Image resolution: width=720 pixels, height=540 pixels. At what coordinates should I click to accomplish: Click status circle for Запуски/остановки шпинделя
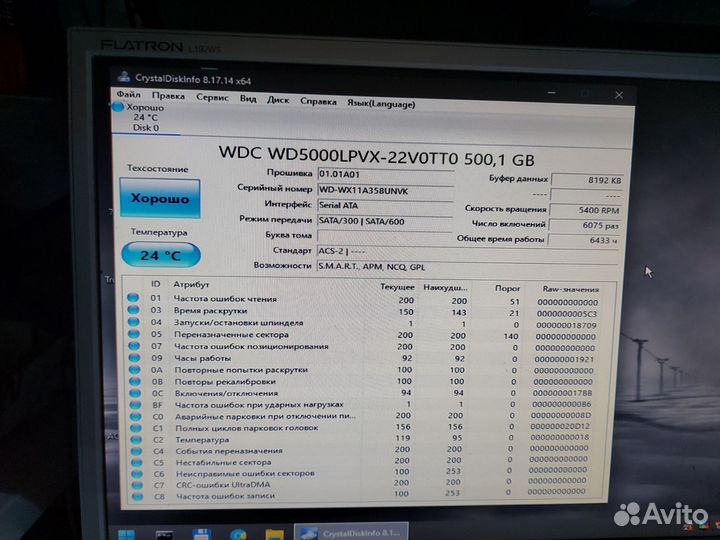coord(134,321)
